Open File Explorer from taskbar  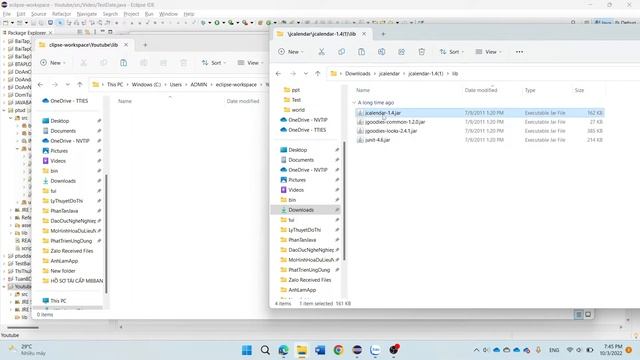pyautogui.click(x=302, y=350)
